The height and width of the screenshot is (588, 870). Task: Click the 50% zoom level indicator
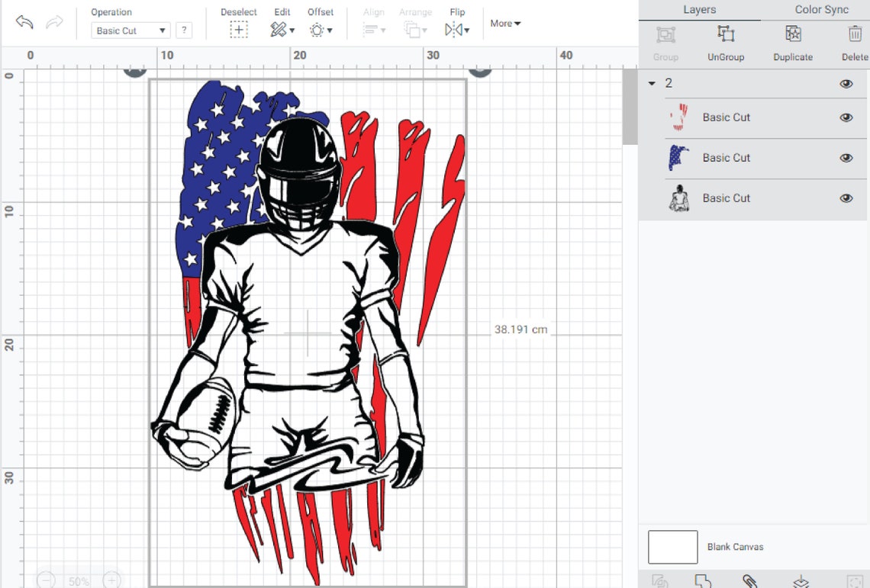pyautogui.click(x=79, y=581)
